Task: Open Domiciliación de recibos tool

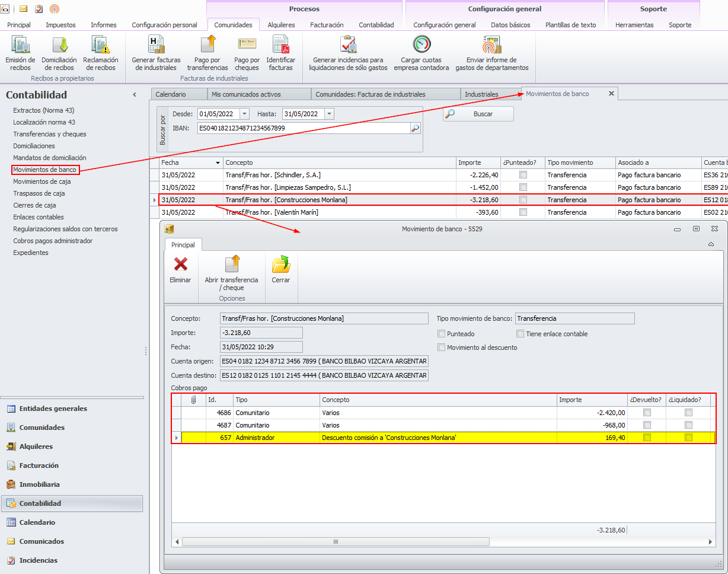Action: (x=59, y=45)
